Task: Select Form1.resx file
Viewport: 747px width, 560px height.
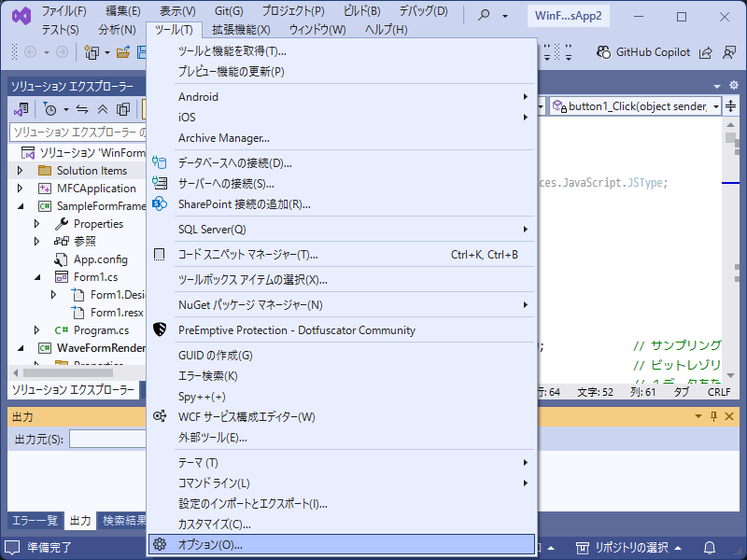Action: tap(117, 313)
